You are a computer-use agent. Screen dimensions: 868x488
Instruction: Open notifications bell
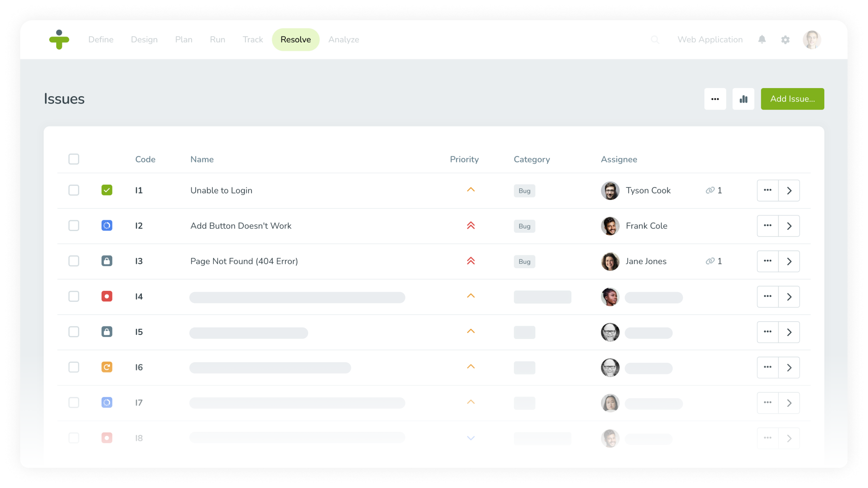(x=762, y=40)
